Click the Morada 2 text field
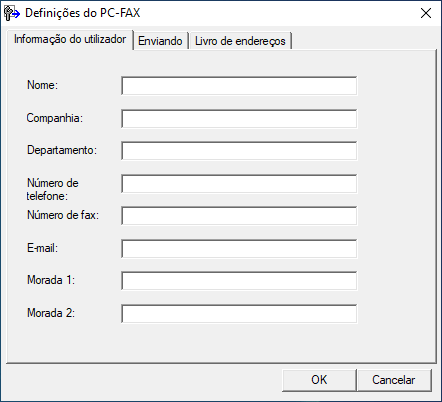 239,313
